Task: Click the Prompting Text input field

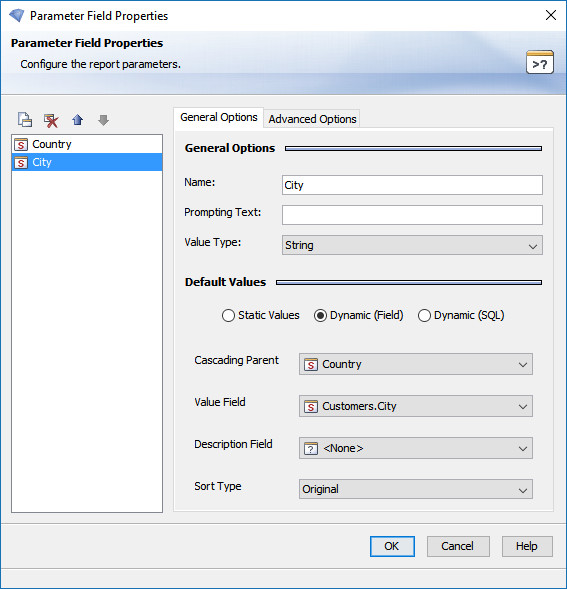Action: point(412,215)
